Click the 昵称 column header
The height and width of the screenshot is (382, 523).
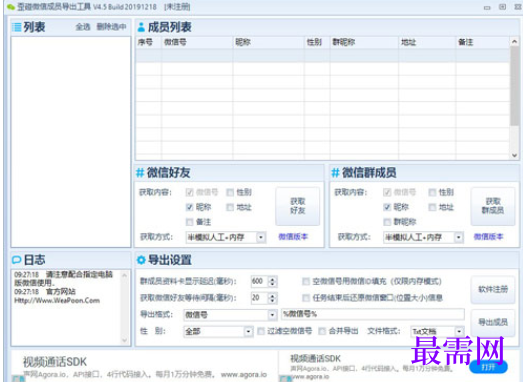coord(269,42)
